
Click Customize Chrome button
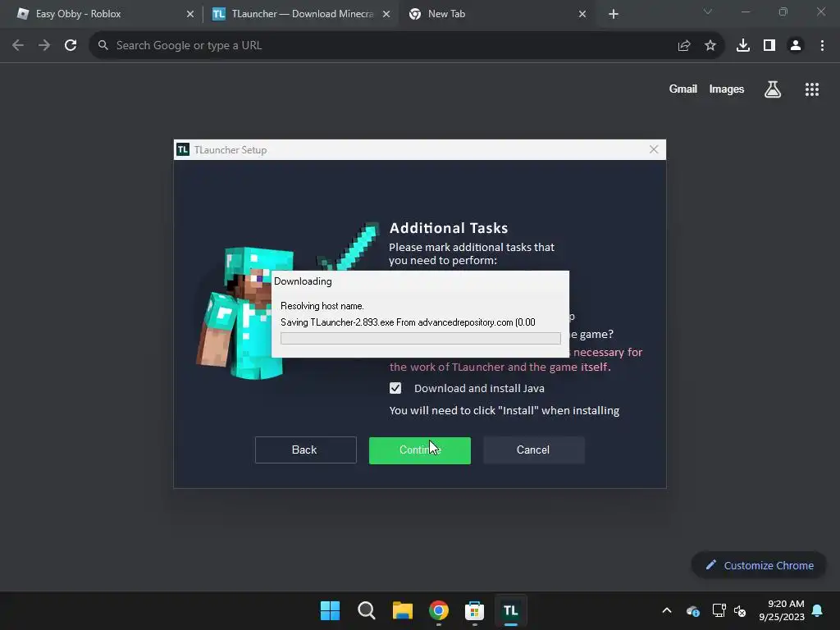point(759,565)
